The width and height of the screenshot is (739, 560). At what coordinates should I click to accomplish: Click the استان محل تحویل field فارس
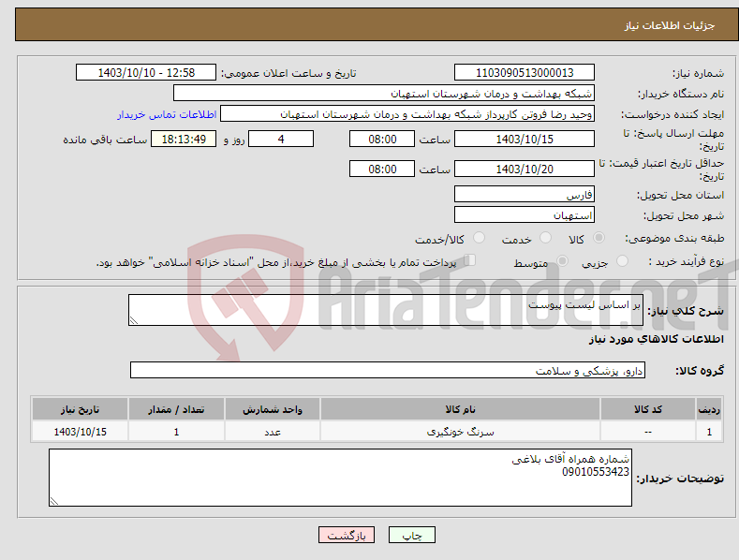click(525, 194)
